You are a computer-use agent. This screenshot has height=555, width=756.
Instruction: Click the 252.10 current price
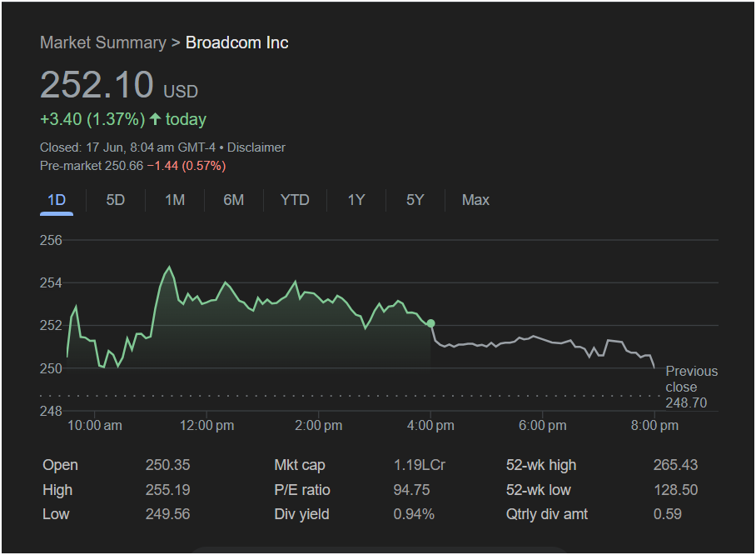(97, 85)
